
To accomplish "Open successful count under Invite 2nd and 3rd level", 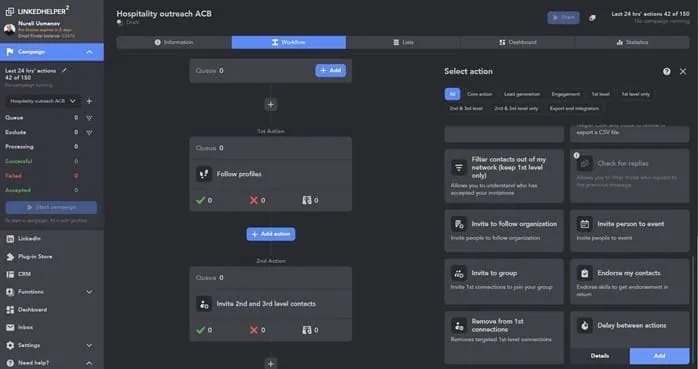I will [x=204, y=330].
